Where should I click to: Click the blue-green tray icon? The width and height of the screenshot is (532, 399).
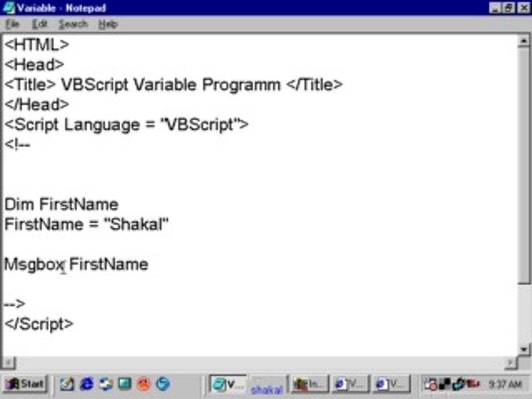(x=459, y=385)
